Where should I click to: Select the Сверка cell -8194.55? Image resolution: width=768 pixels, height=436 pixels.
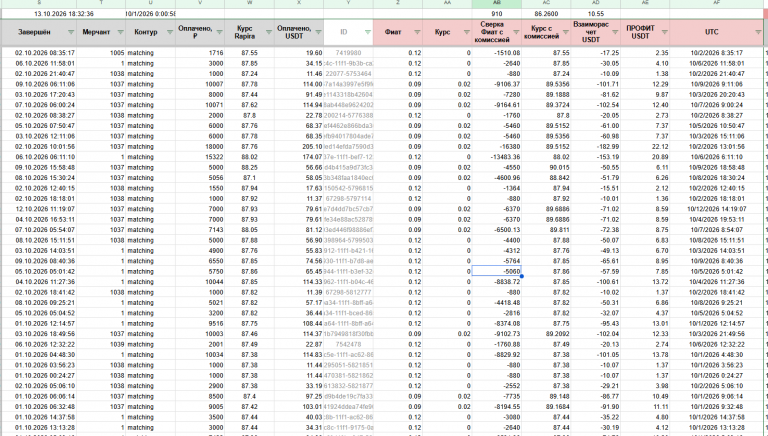point(497,407)
